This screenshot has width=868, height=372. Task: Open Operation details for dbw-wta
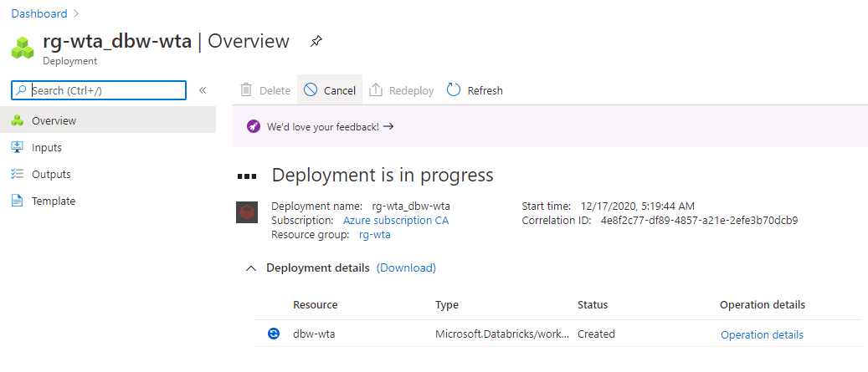click(x=762, y=334)
